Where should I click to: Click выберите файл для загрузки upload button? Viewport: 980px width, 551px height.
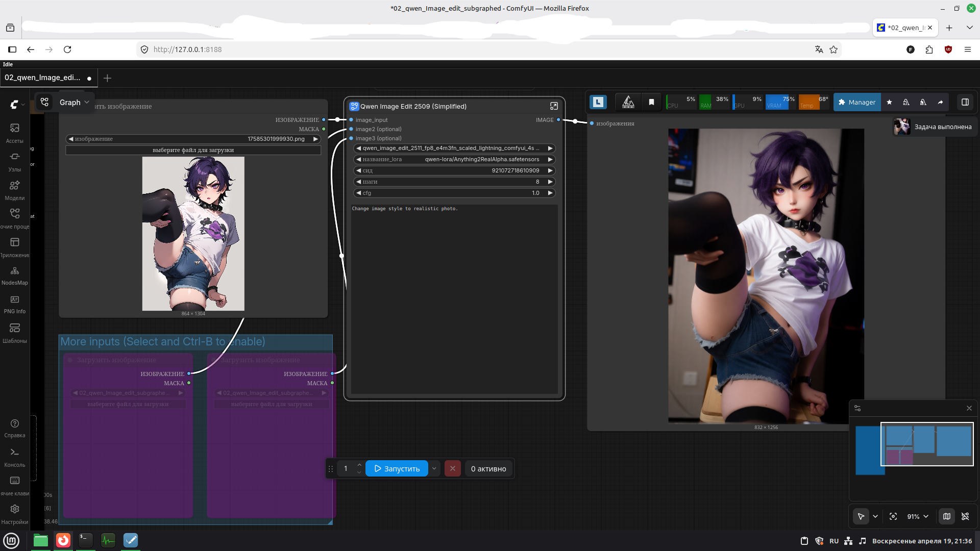point(193,150)
